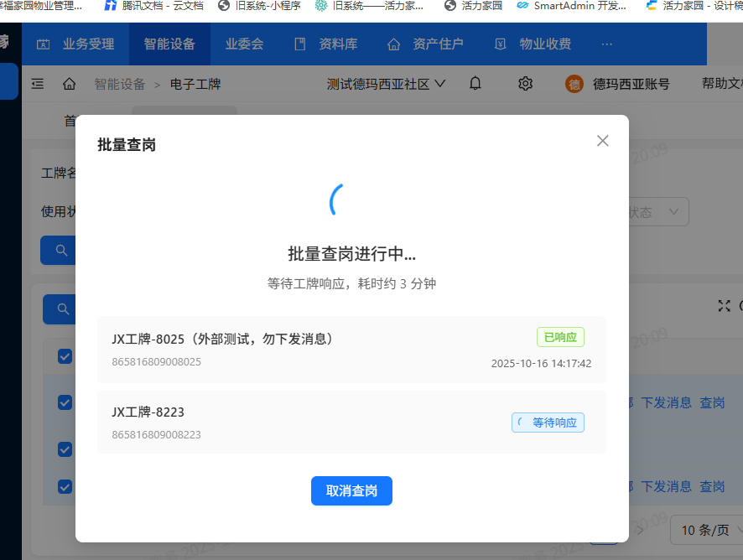The width and height of the screenshot is (743, 560).
Task: Click the 德 user avatar icon
Action: [x=574, y=84]
